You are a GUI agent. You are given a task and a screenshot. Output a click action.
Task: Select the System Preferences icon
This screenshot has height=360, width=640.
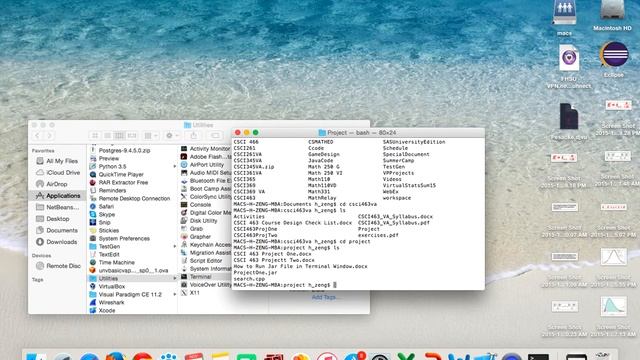tap(93, 238)
